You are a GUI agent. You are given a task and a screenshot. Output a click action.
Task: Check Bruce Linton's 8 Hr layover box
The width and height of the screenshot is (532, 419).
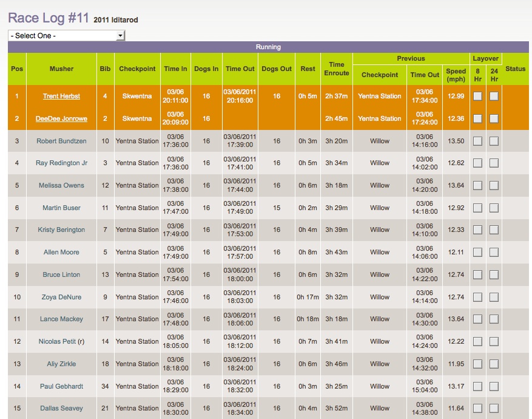[x=478, y=274]
